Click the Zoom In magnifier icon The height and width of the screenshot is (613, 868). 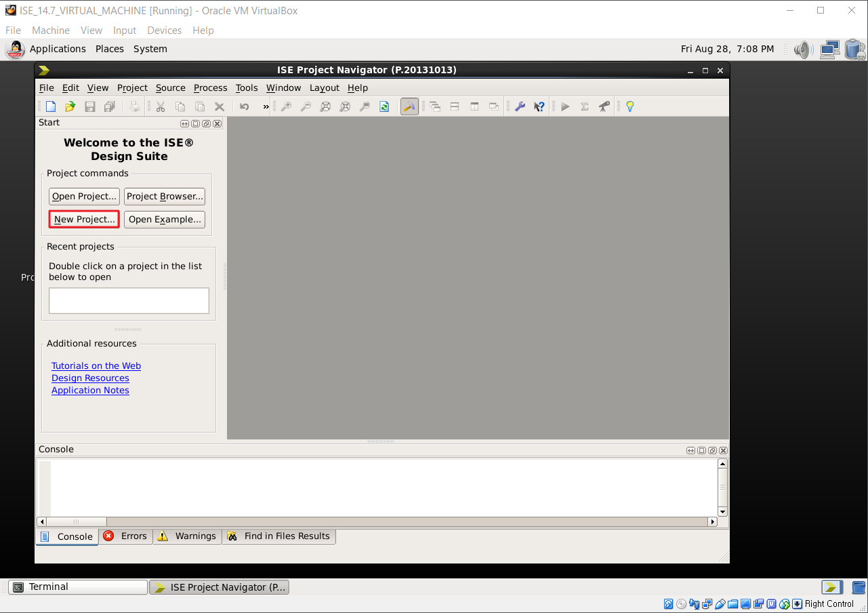[x=286, y=106]
